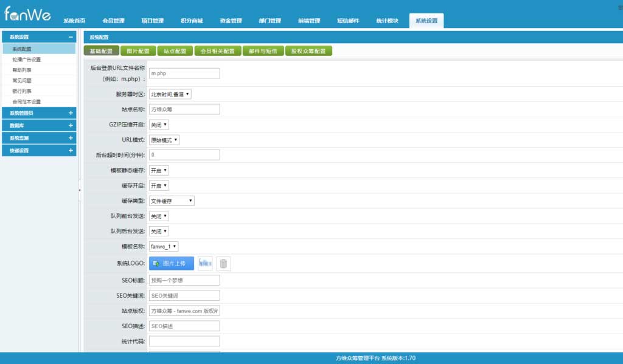Click the 站点名称 input field
The height and width of the screenshot is (364, 623).
(x=184, y=109)
